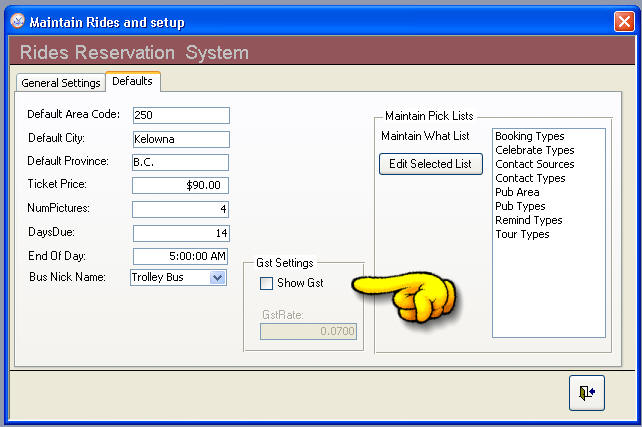Screen dimensions: 642x427
Task: Click the exit door icon button
Action: tap(588, 393)
